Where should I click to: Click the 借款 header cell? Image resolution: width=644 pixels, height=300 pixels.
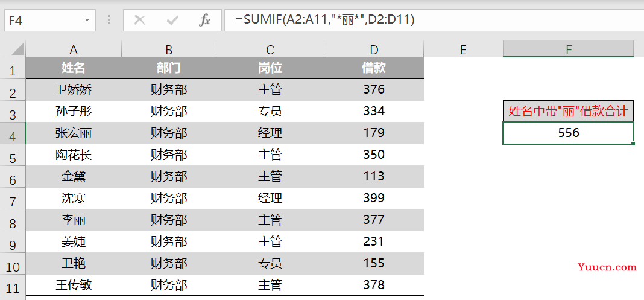click(374, 68)
